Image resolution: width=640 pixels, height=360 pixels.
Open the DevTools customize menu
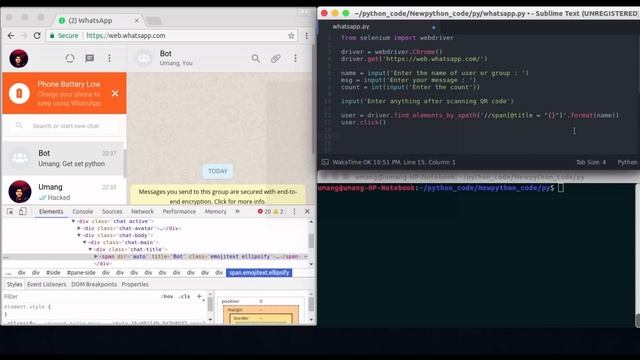coord(294,211)
